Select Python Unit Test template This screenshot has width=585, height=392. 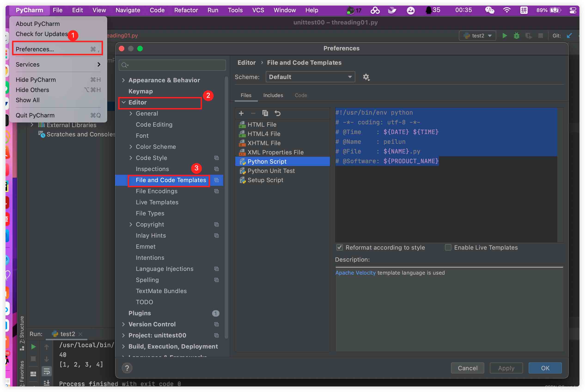[x=283, y=171]
